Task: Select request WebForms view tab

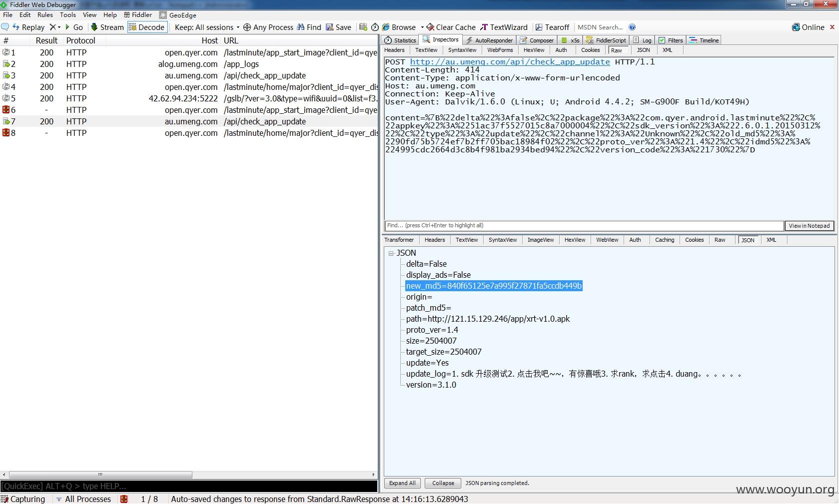Action: tap(500, 50)
